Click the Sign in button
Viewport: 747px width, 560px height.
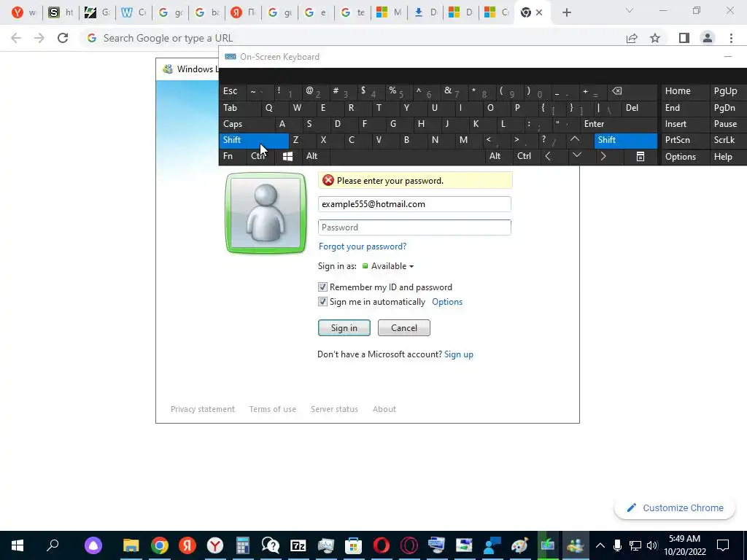344,327
